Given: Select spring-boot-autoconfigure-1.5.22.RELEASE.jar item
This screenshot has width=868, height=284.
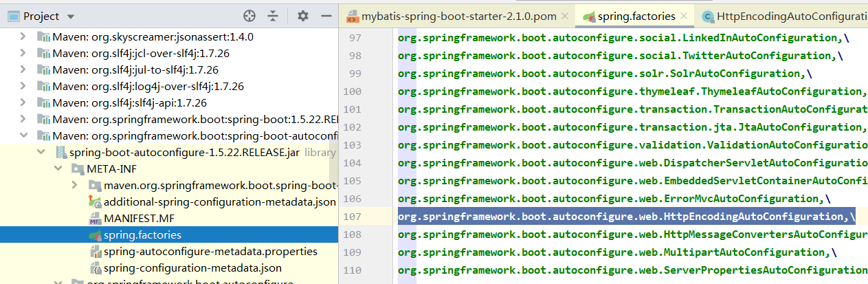Looking at the screenshot, I should click(x=186, y=153).
